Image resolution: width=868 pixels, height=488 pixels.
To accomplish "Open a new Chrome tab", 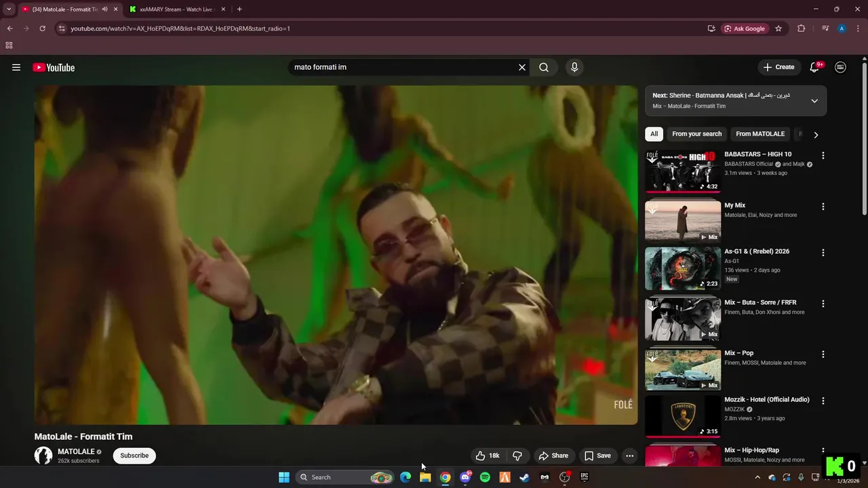I will click(239, 9).
